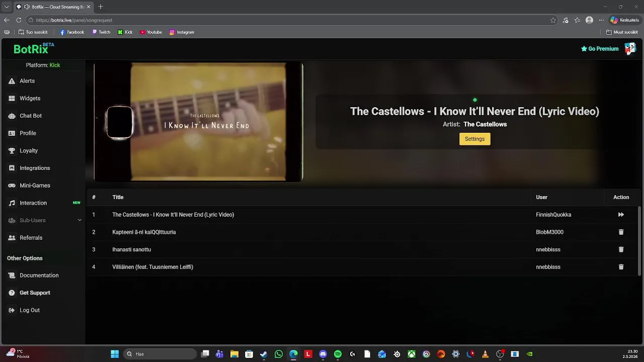
Task: Skip the currently playing Castellows song
Action: point(621,215)
